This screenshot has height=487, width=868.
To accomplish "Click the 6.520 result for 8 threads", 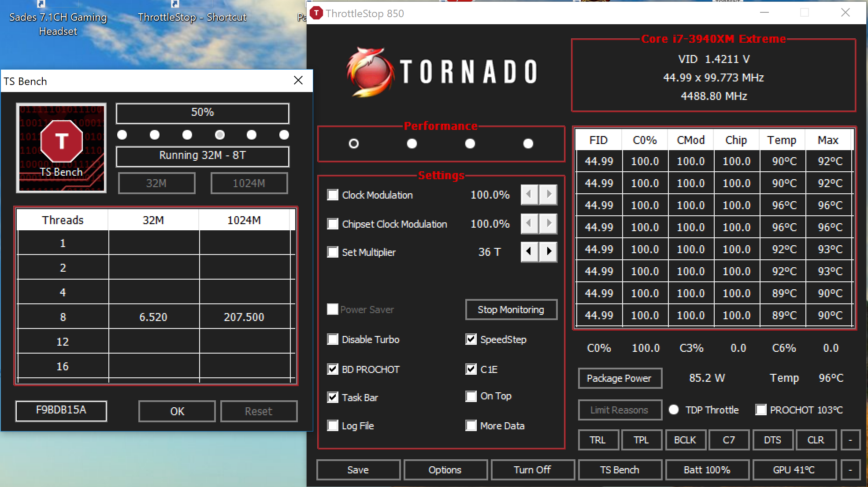I will tap(153, 317).
